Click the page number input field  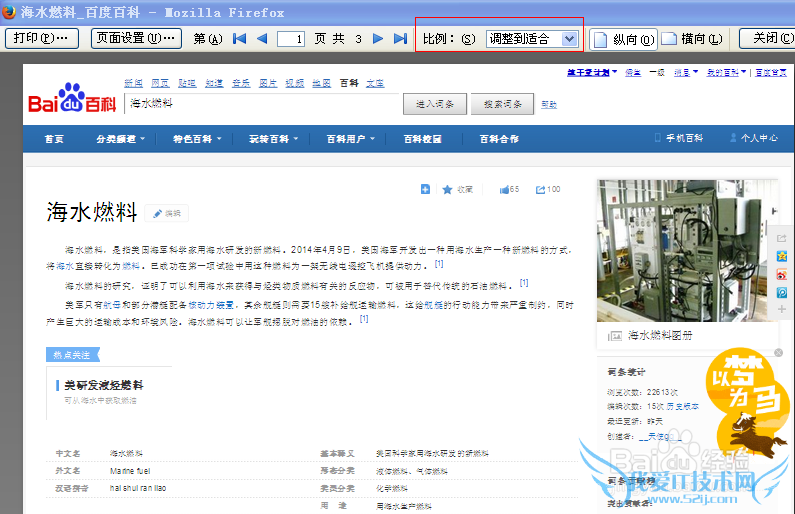(291, 39)
